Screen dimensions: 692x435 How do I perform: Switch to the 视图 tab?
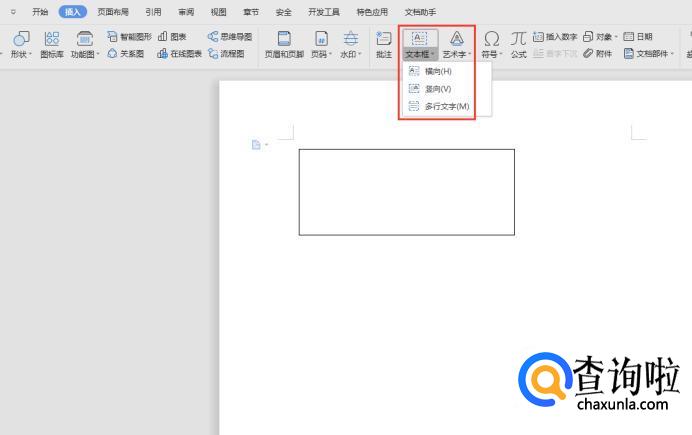(218, 12)
